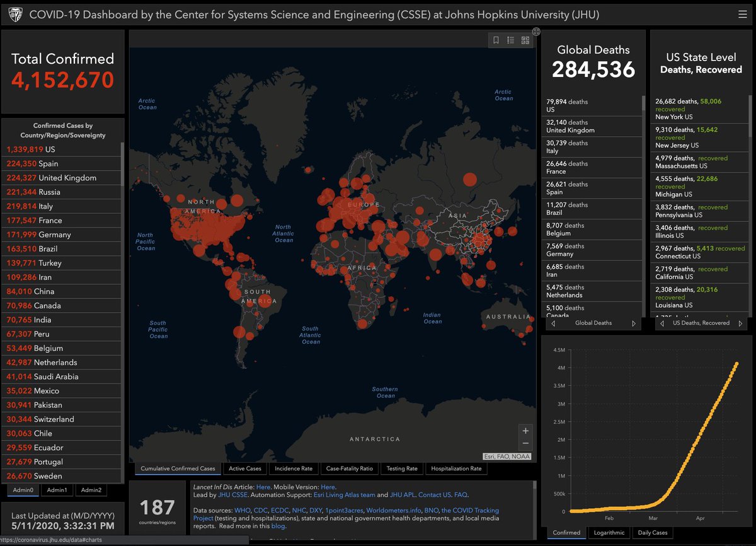Show the map legend list
This screenshot has width=756, height=546.
click(510, 40)
